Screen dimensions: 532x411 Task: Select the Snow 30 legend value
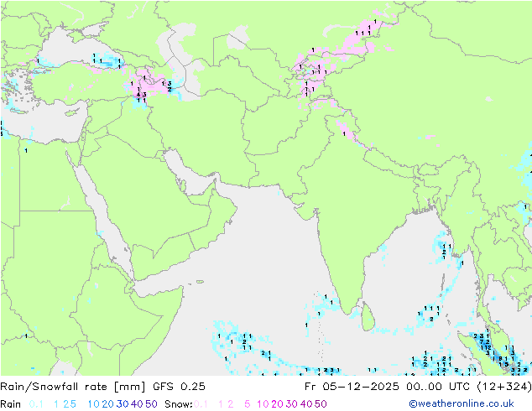click(292, 404)
